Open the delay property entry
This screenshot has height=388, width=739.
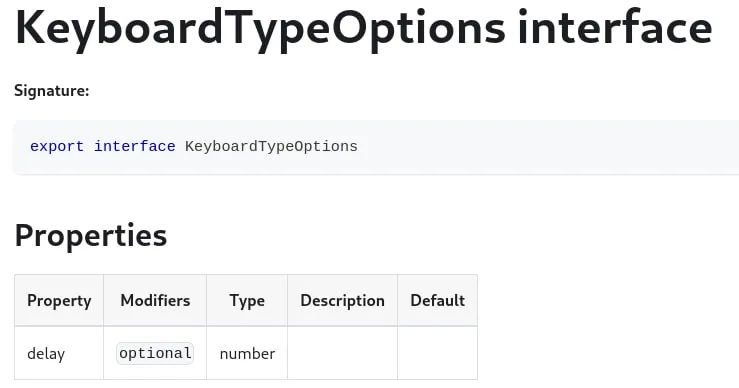46,354
